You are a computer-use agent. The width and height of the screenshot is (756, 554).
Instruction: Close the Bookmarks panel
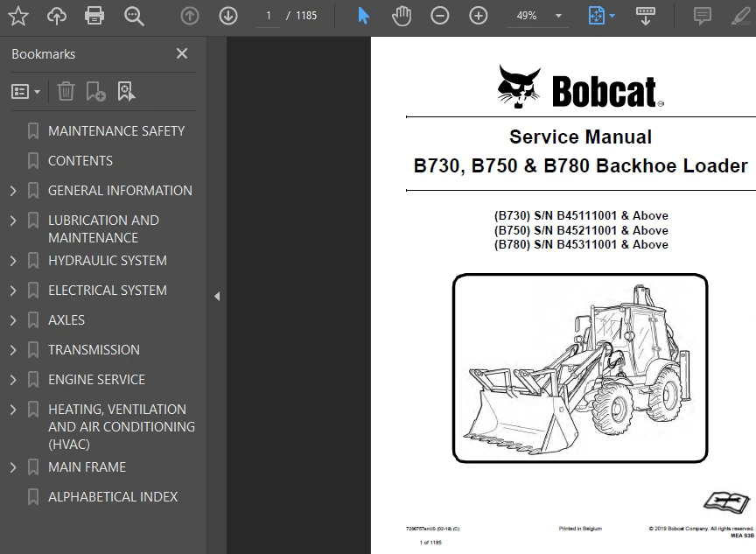[181, 53]
